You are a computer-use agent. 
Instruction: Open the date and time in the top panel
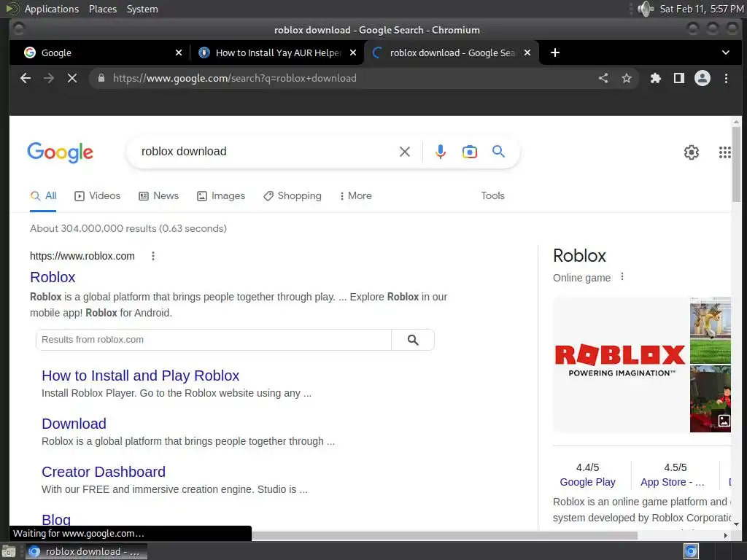pos(701,9)
